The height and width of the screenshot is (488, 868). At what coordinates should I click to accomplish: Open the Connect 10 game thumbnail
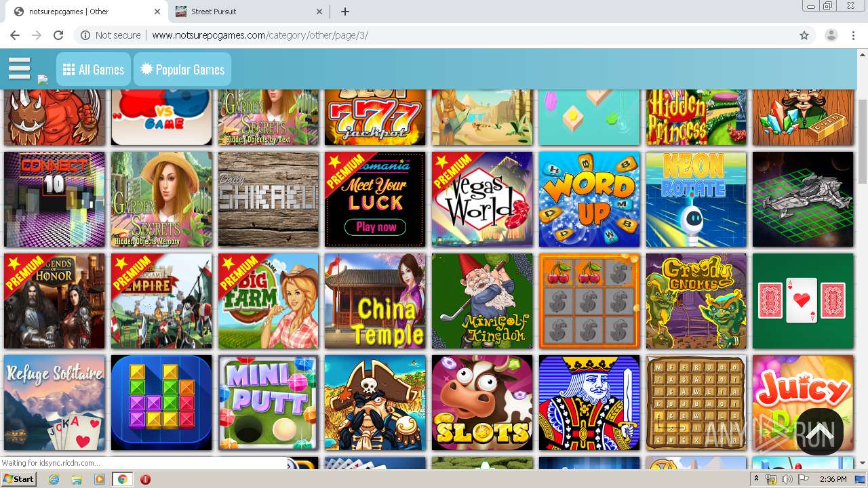pyautogui.click(x=54, y=199)
